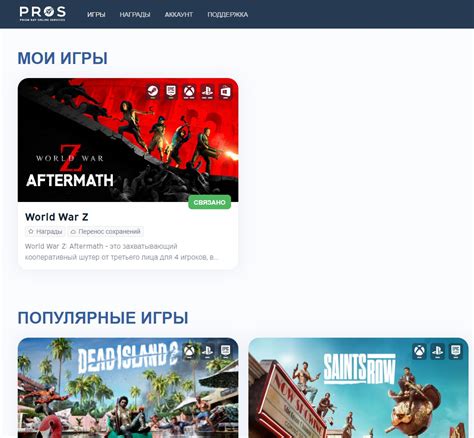Screen dimensions: 474x438
Task: Open the НАГРАДЫ menu item
Action: pos(135,15)
